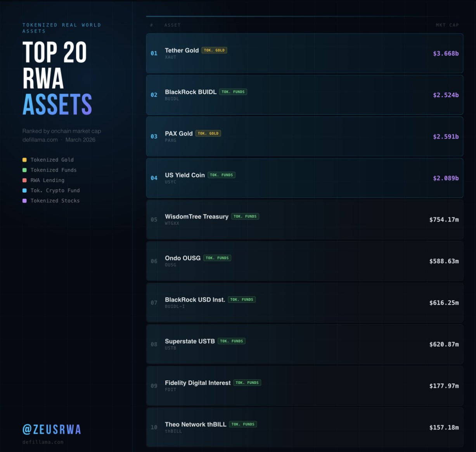Click the $2.591b market cap value
Image resolution: width=476 pixels, height=452 pixels.
pos(446,137)
